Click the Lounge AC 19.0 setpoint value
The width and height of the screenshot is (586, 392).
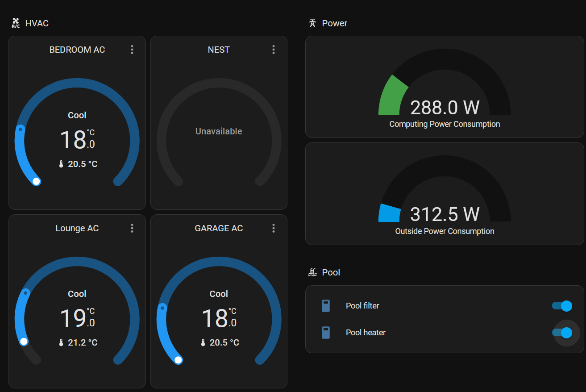click(x=77, y=317)
